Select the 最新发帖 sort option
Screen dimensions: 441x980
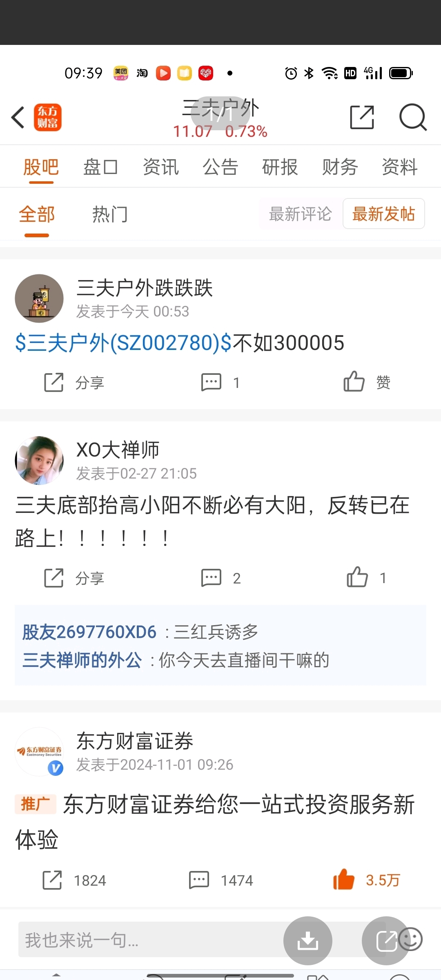[x=383, y=214]
